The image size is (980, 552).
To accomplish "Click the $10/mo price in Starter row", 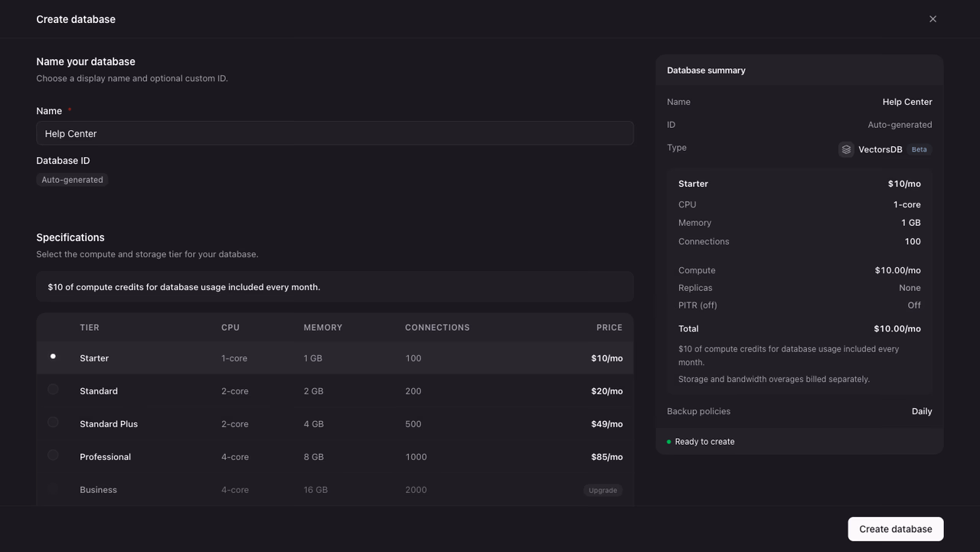I will [606, 358].
